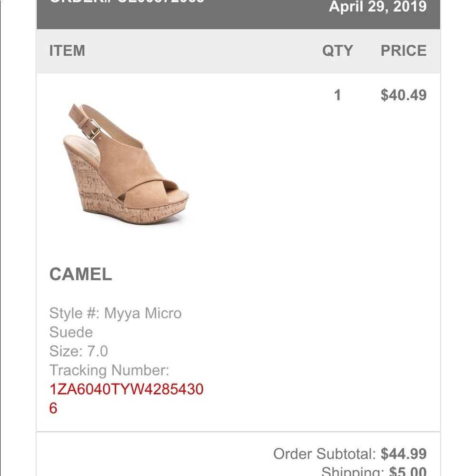Click the word Suede under Style
Image resolution: width=476 pixels, height=476 pixels.
pos(71,332)
